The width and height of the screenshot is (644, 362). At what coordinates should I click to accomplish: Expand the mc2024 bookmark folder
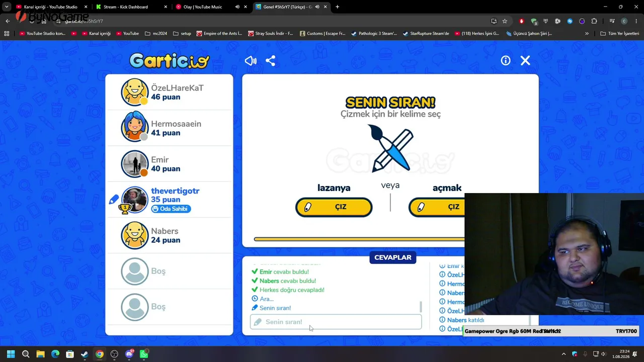[156, 34]
